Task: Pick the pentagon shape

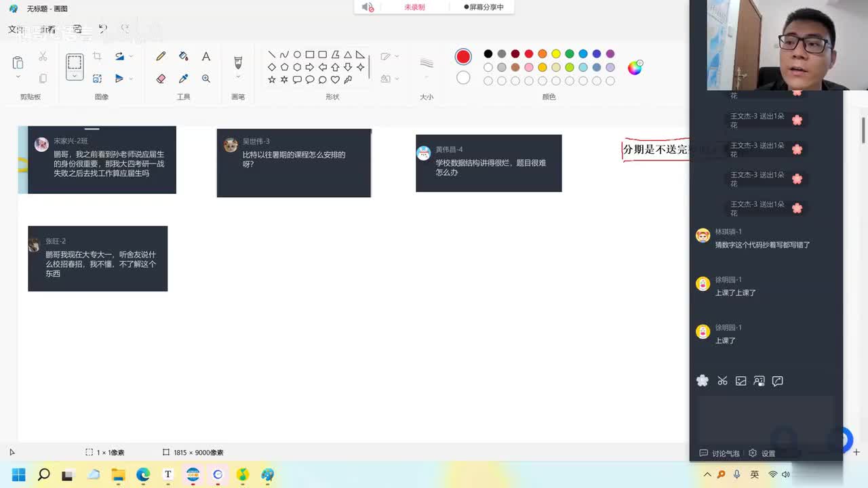Action: point(284,67)
